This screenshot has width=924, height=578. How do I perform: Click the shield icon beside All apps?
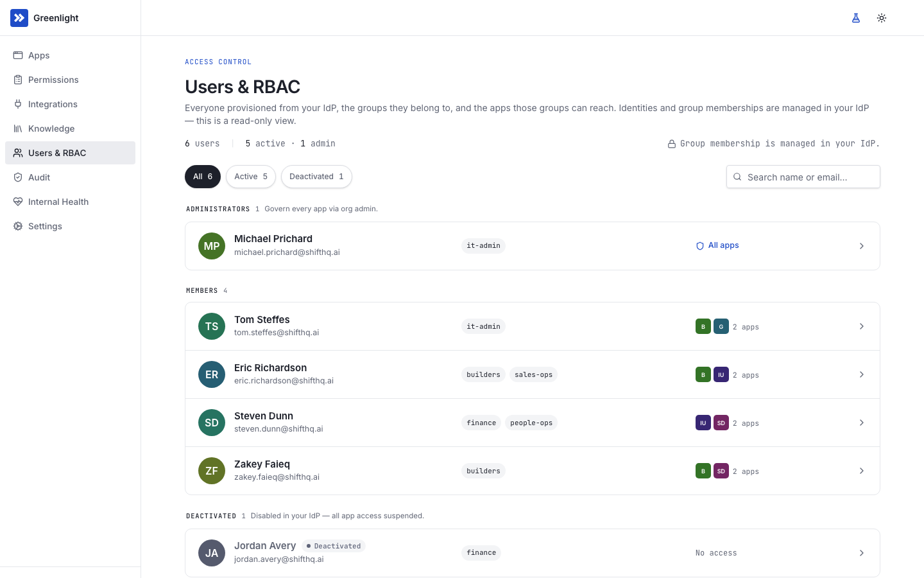point(700,246)
